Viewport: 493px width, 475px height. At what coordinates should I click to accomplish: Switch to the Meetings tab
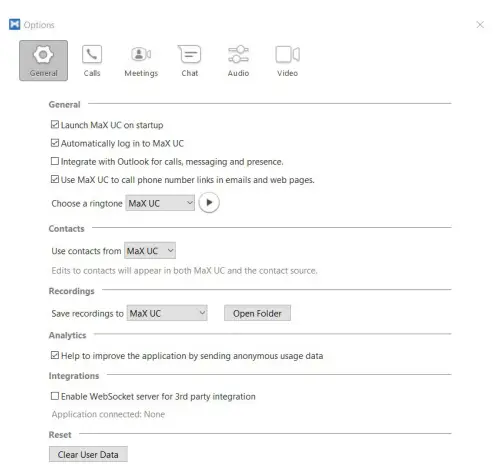click(141, 61)
